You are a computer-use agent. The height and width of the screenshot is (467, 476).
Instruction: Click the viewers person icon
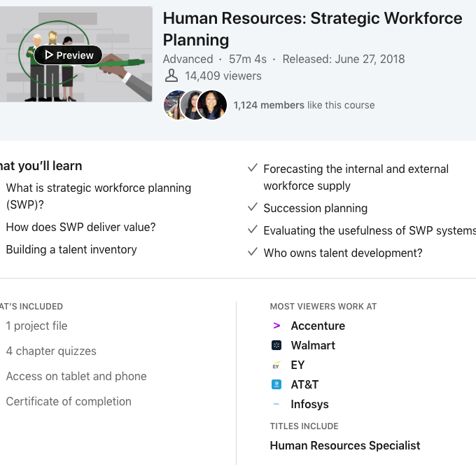coord(171,76)
